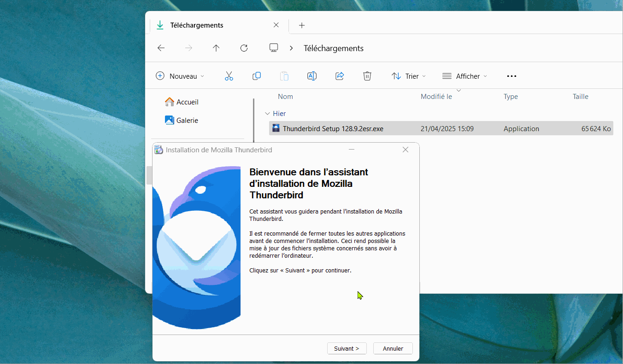Open the Afficher view dropdown
Image resolution: width=623 pixels, height=364 pixels.
pos(464,76)
